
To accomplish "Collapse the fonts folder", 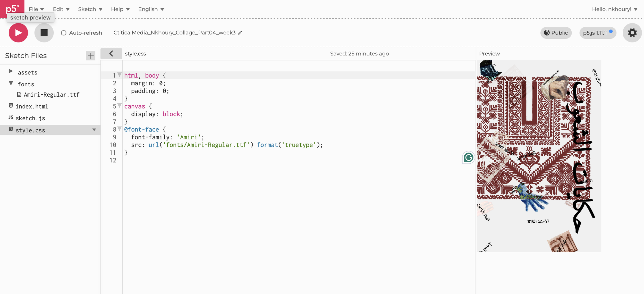I will [x=11, y=83].
